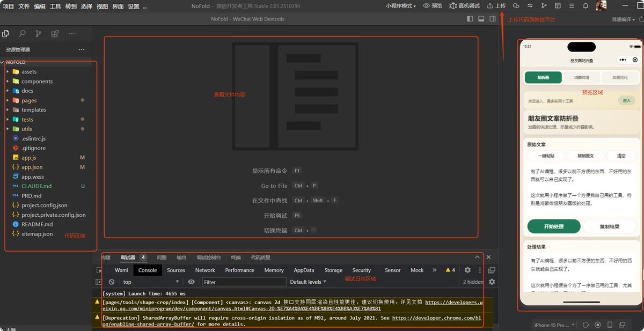
Task: Show more devtools tabs with double chevron
Action: pyautogui.click(x=434, y=270)
